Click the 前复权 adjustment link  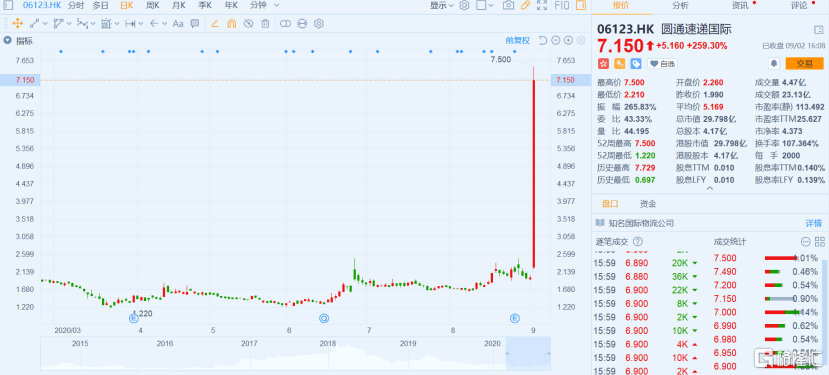point(518,40)
